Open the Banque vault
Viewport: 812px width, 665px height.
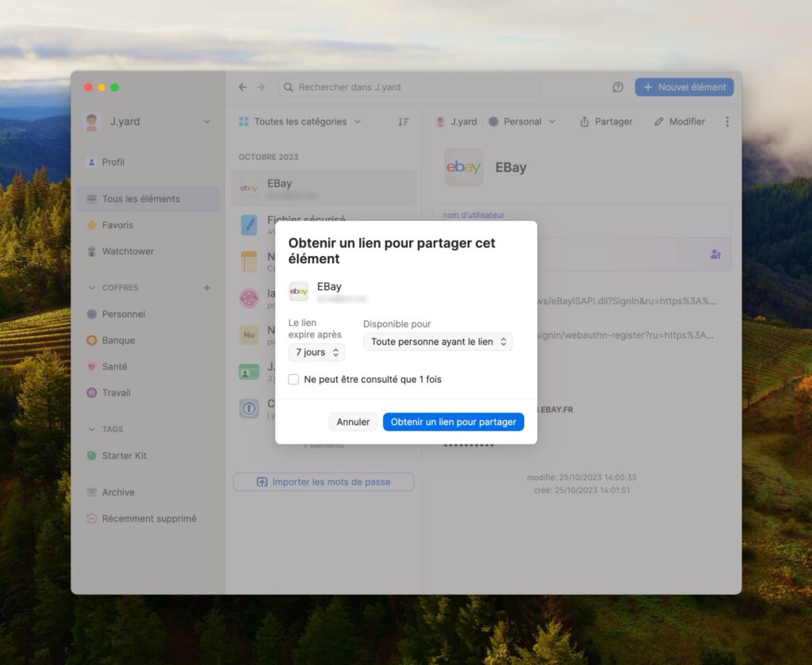(x=147, y=341)
